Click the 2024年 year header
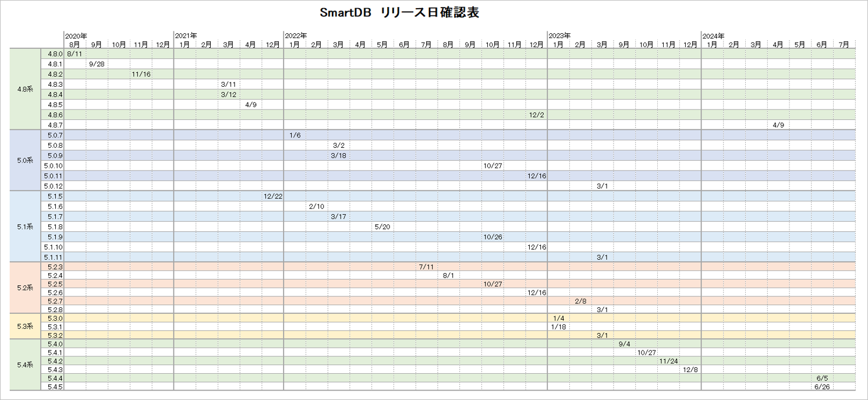868x400 pixels. pos(713,36)
